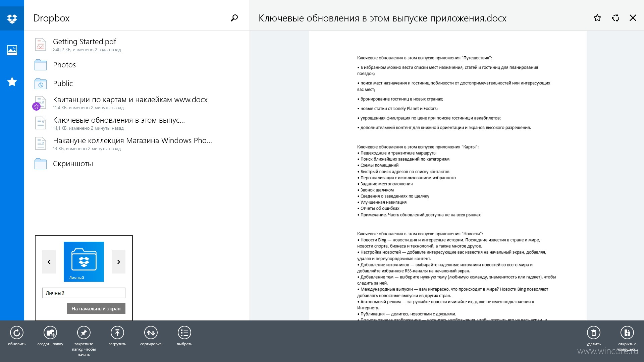Choose открыть с помощью in app bar
644x362 pixels.
coord(627,333)
